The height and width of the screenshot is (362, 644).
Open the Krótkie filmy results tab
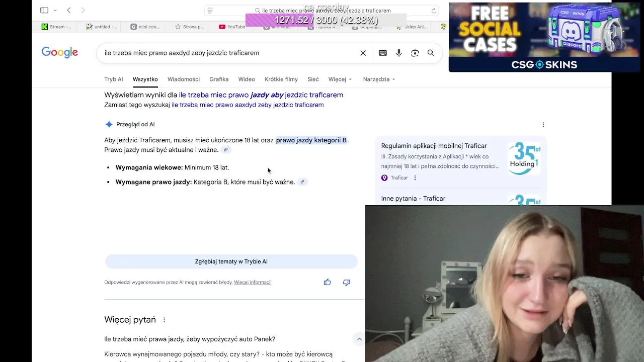pos(281,79)
